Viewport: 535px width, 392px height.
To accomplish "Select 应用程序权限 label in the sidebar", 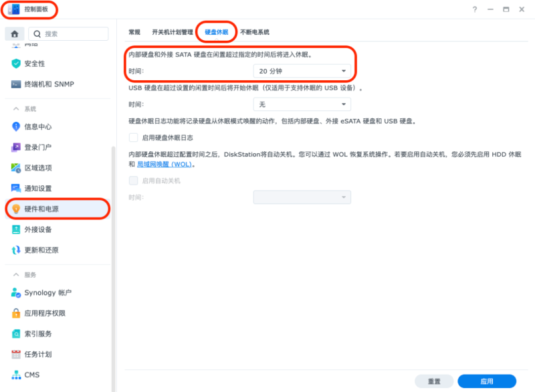I will [45, 313].
